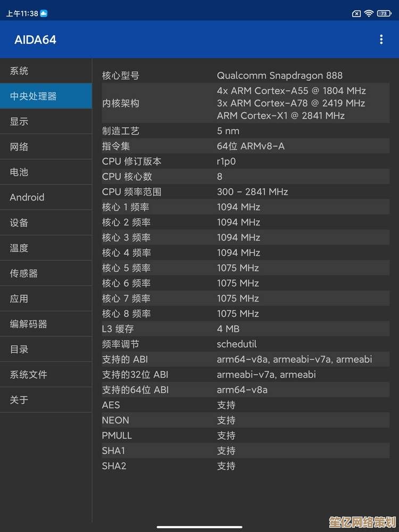Open the 显示 section
The width and height of the screenshot is (399, 532).
tap(46, 121)
